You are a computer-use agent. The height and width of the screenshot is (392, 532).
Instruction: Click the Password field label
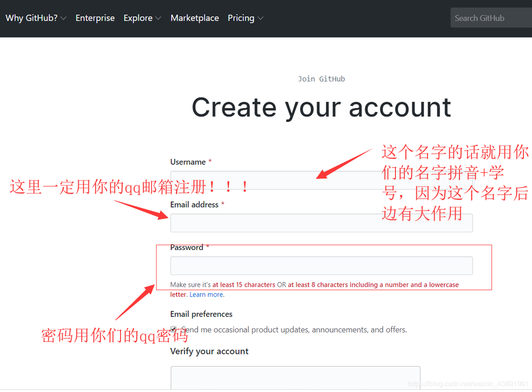187,247
